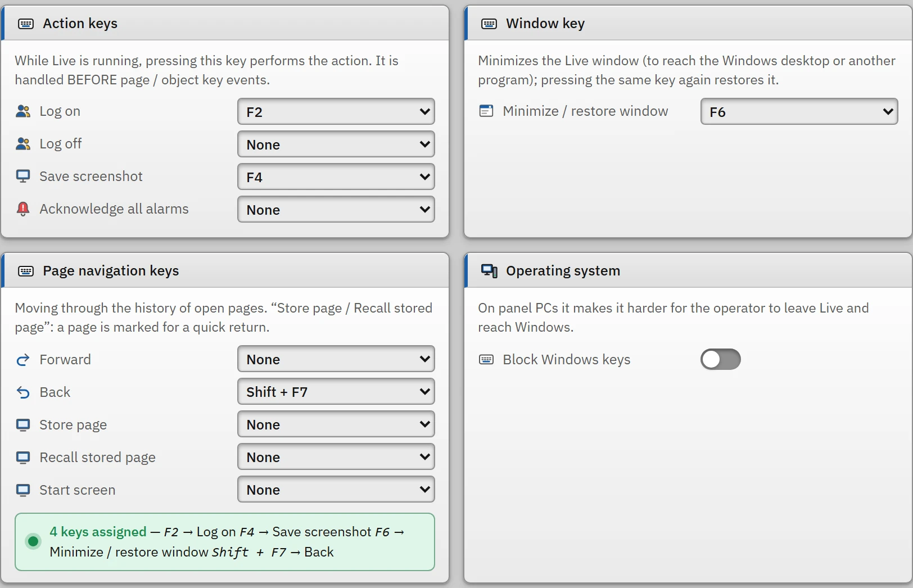This screenshot has width=913, height=588.
Task: Click the Log off label
Action: tap(60, 144)
